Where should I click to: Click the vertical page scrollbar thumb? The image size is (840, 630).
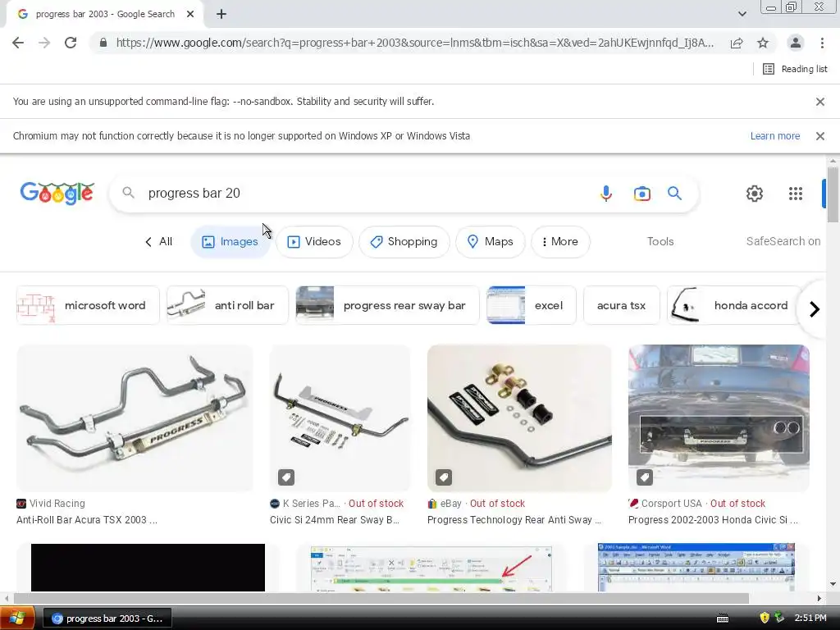click(x=832, y=194)
